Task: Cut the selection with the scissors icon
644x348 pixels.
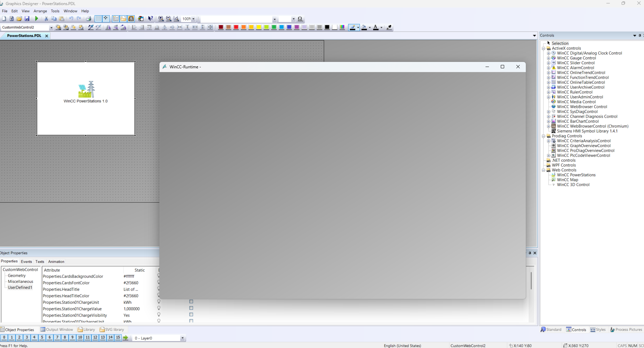Action: coord(46,19)
